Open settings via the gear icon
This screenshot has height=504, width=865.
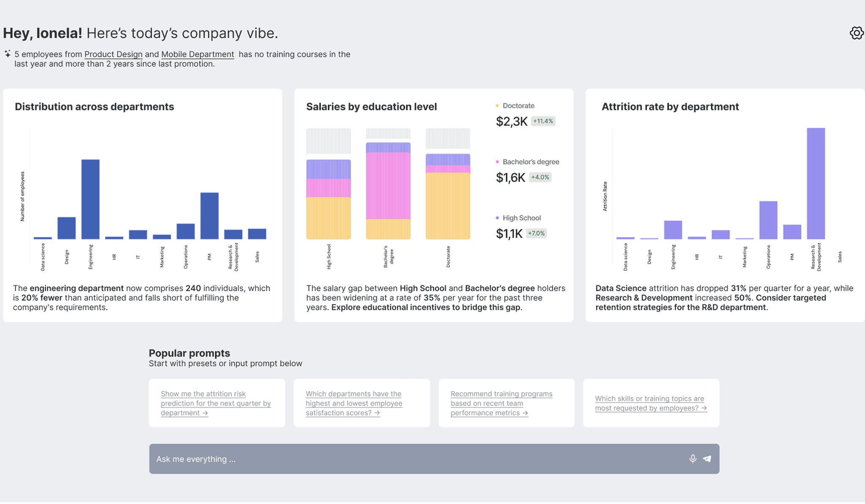[857, 33]
